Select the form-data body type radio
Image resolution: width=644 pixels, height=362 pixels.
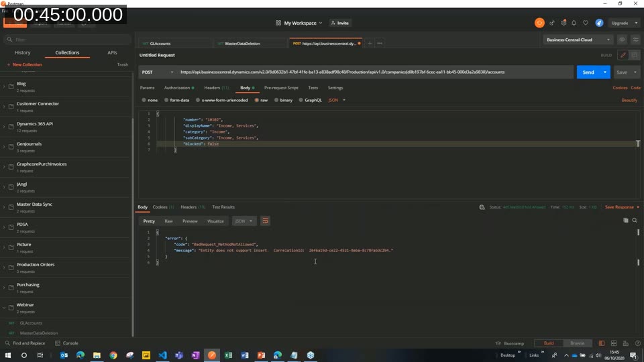point(166,100)
